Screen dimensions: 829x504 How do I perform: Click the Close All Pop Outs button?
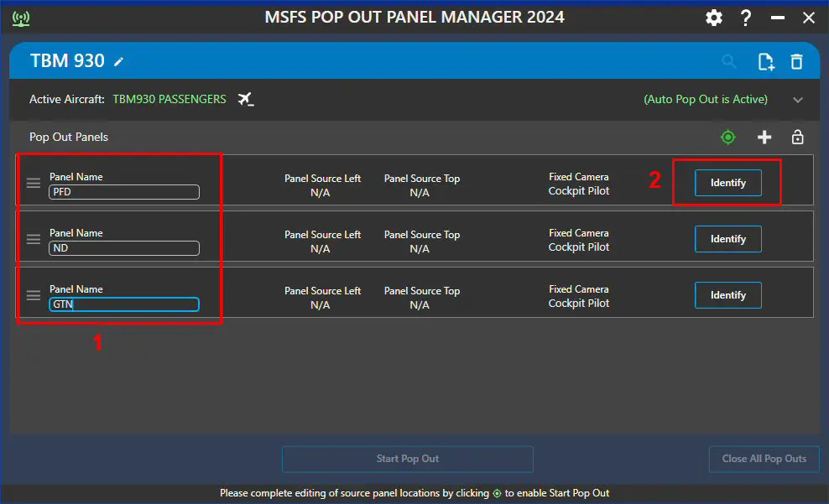click(764, 459)
